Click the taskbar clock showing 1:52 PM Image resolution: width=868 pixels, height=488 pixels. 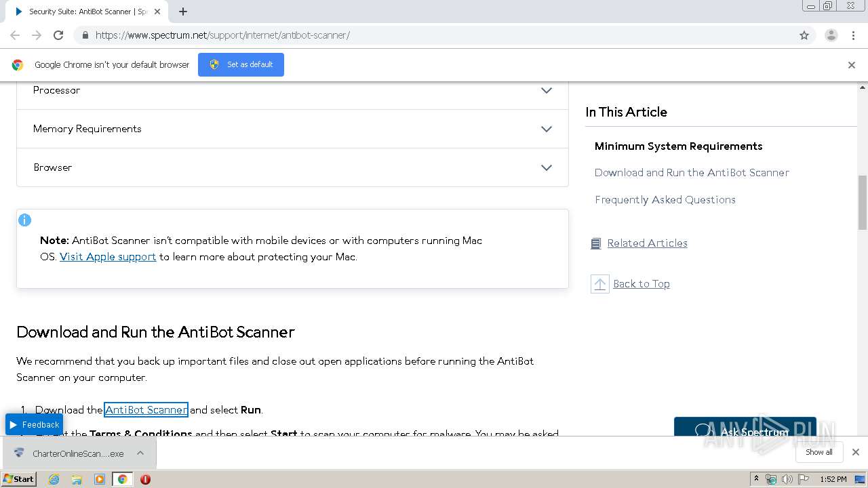pyautogui.click(x=833, y=479)
